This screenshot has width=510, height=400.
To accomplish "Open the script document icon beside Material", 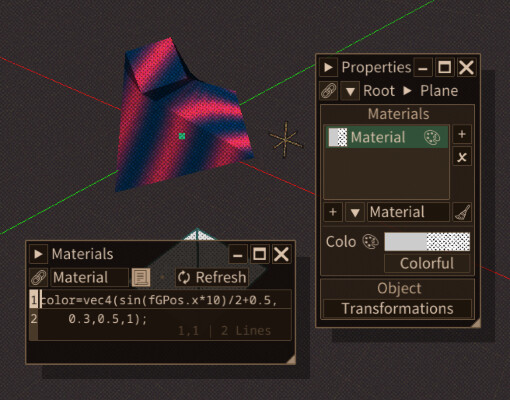I will 141,277.
